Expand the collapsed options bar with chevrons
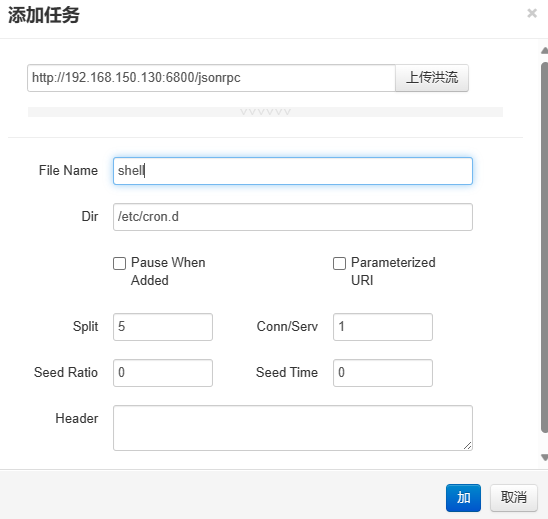This screenshot has width=548, height=519. tap(265, 112)
